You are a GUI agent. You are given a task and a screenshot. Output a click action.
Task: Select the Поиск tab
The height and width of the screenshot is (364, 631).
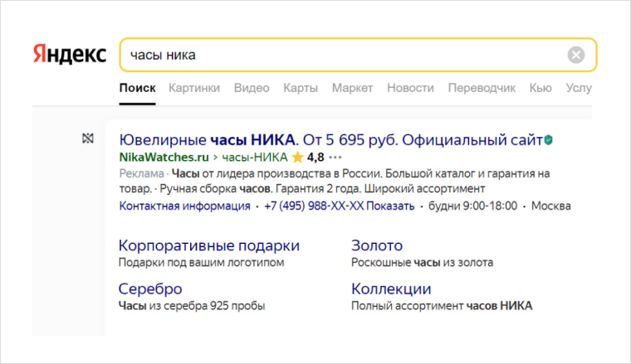(137, 88)
